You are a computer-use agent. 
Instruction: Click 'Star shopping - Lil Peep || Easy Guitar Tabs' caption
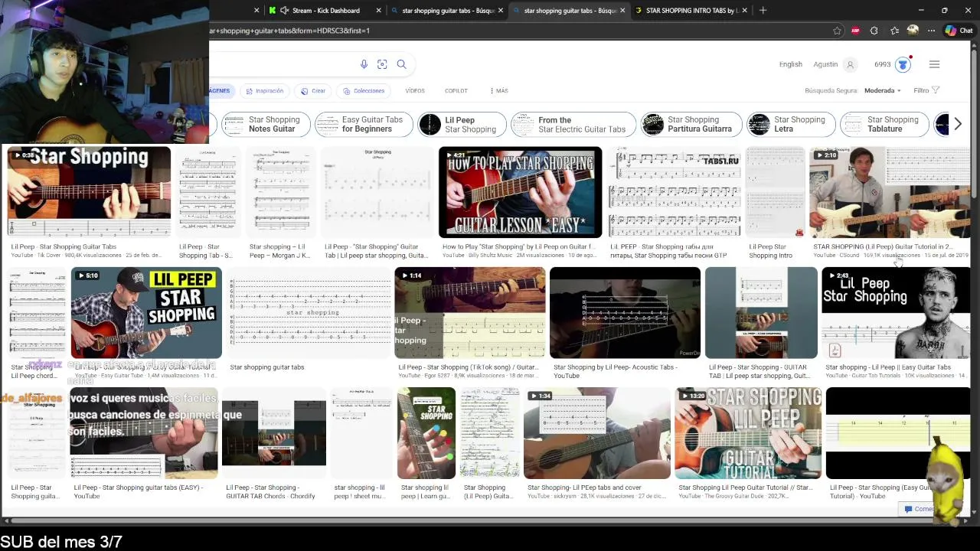coord(888,367)
